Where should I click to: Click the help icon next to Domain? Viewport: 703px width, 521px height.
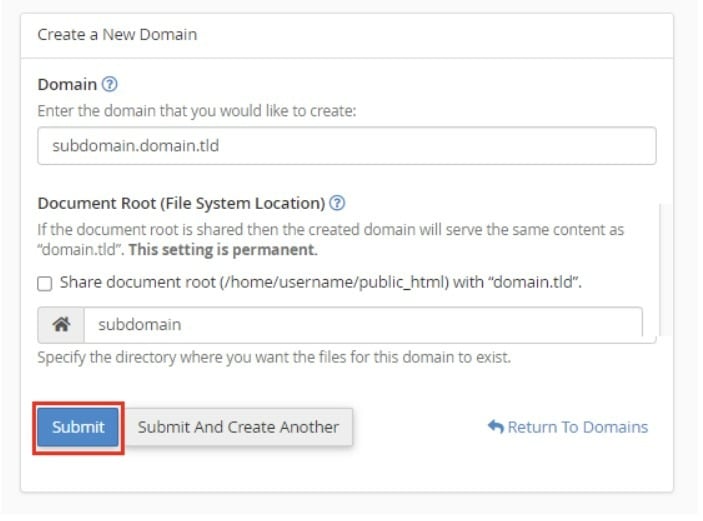[x=110, y=85]
